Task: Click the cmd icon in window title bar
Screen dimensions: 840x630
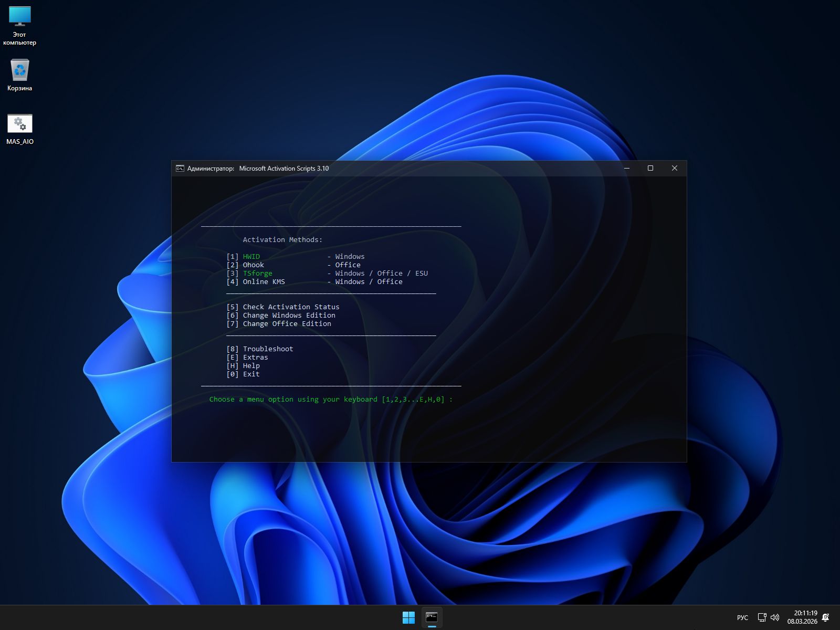Action: tap(180, 169)
